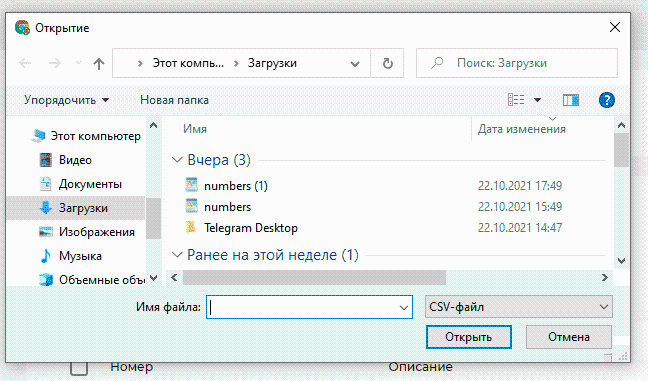Toggle the preview pane icon
The width and height of the screenshot is (648, 381).
tap(571, 100)
